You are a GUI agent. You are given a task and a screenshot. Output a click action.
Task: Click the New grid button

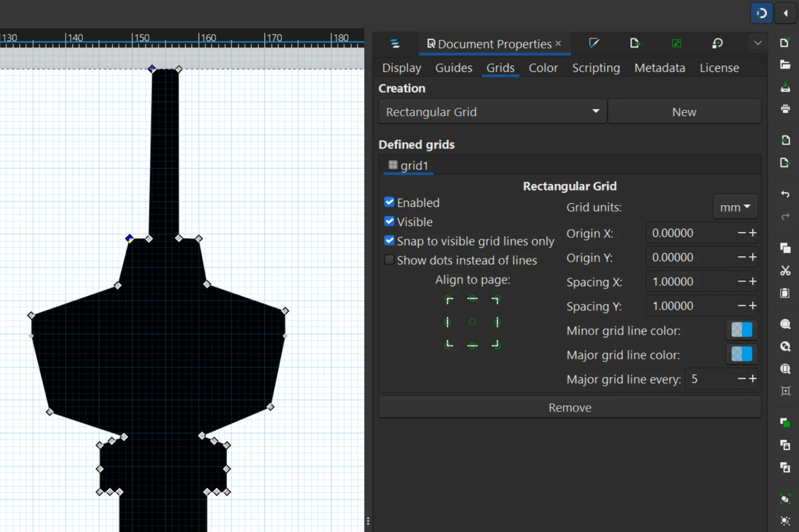click(684, 111)
